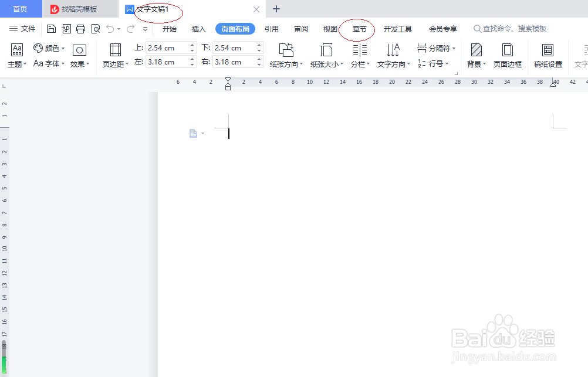This screenshot has height=377, width=588.
Task: Open the 主题 themes gallery
Action: (17, 55)
